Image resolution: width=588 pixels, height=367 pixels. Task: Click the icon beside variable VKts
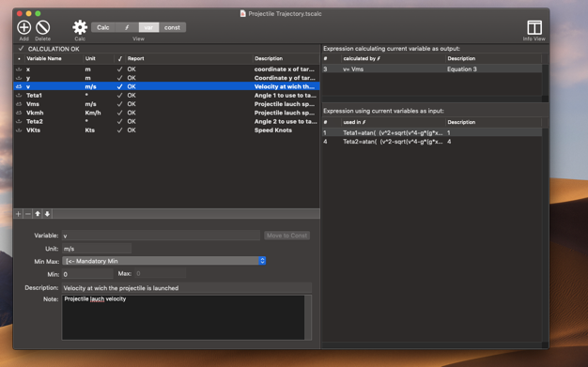pyautogui.click(x=19, y=130)
